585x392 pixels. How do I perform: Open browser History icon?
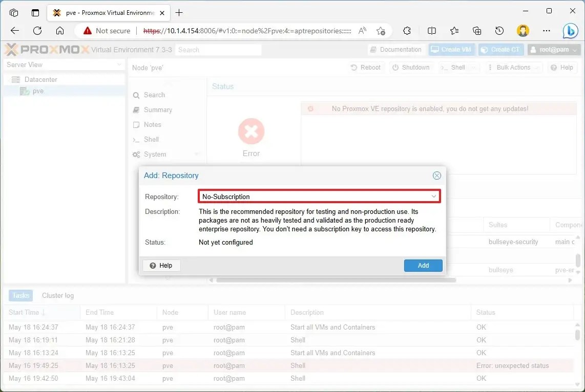click(x=499, y=31)
